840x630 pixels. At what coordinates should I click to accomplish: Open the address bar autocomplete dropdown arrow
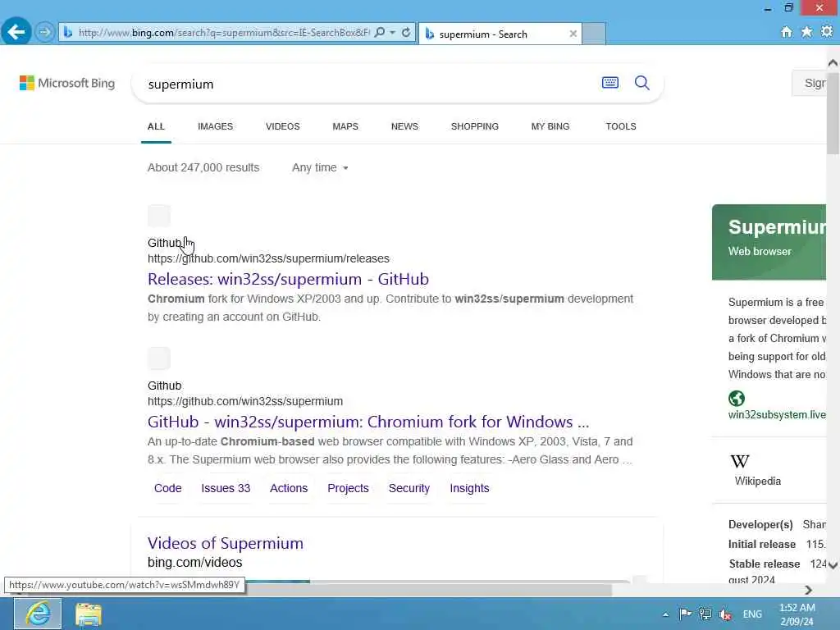coord(393,33)
